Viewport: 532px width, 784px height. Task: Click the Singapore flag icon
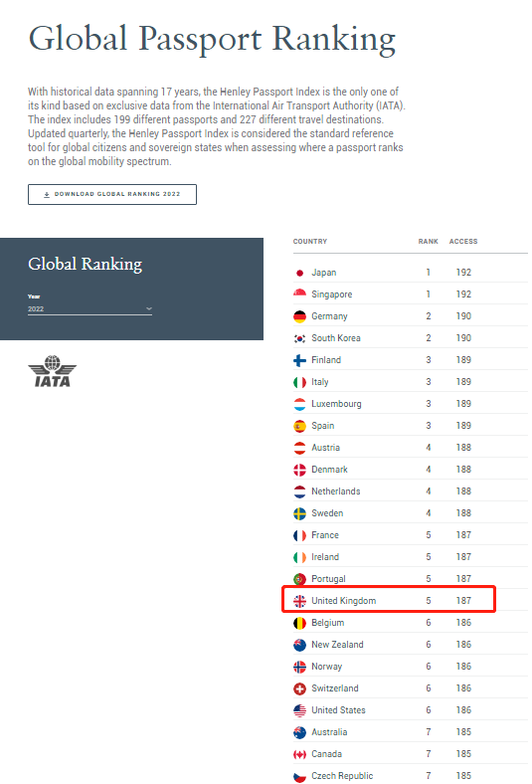[x=299, y=294]
